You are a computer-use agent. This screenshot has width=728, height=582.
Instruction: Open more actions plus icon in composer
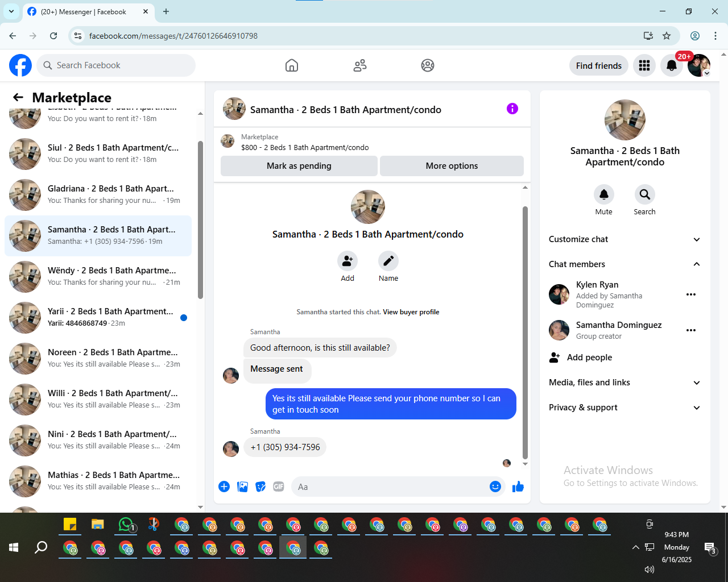pos(224,487)
